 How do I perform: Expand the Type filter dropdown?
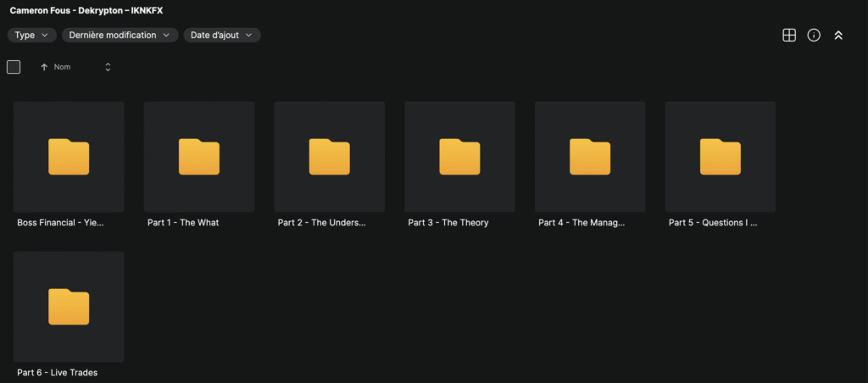pyautogui.click(x=32, y=35)
